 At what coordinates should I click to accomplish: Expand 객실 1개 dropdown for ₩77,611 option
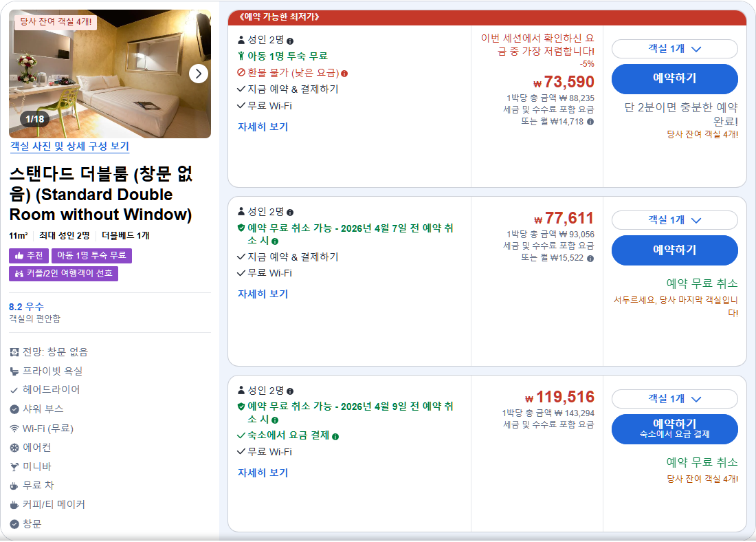point(674,220)
